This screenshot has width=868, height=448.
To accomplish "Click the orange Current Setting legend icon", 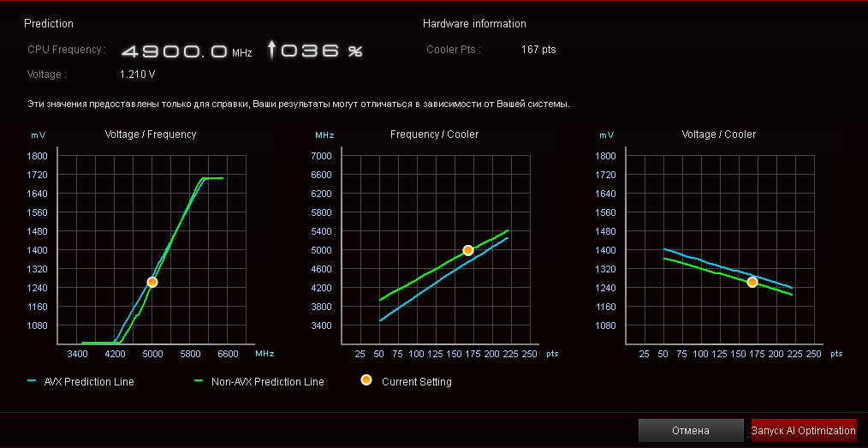I will coord(366,380).
